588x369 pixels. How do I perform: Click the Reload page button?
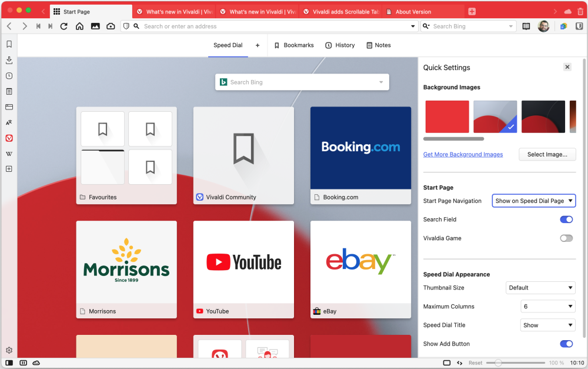[64, 26]
